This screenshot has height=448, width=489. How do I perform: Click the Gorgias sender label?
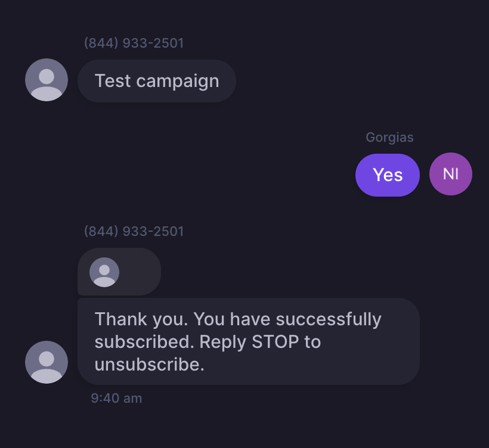(389, 138)
